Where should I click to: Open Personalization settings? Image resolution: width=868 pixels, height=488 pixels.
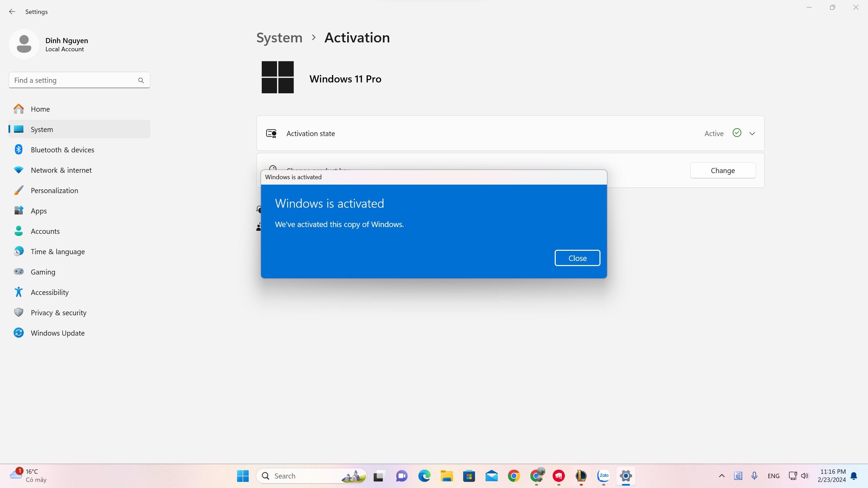(79, 190)
